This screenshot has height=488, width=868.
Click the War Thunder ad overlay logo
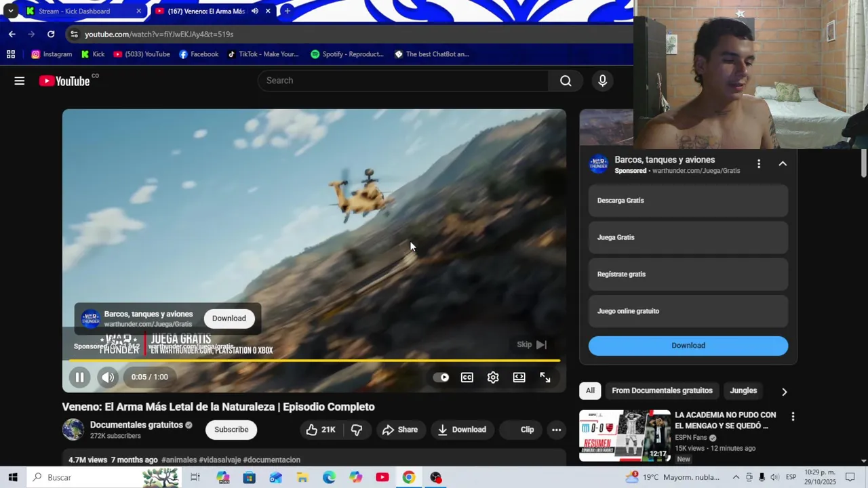90,319
